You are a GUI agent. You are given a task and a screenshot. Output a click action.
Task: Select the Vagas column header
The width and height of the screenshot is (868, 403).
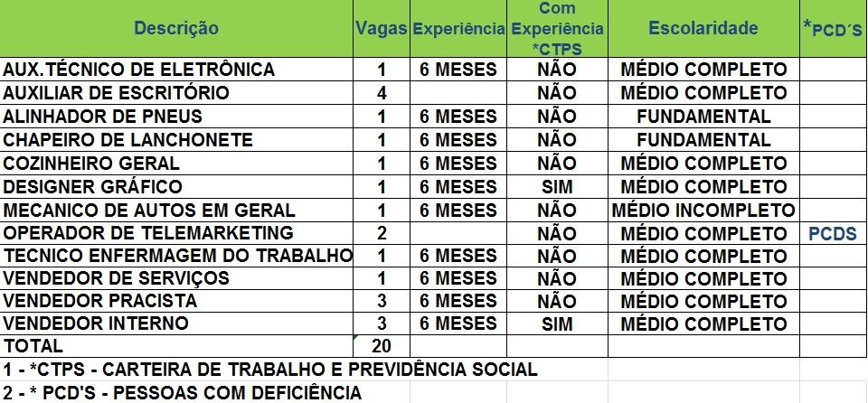(382, 29)
